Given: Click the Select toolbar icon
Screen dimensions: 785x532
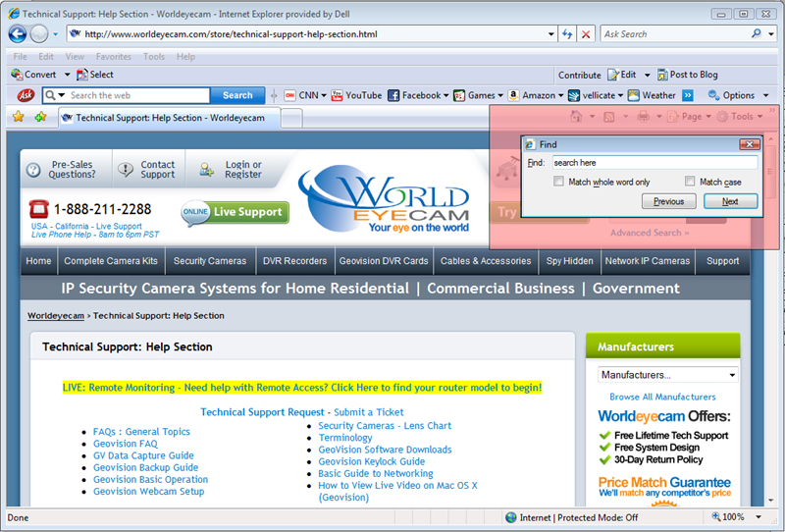Looking at the screenshot, I should point(82,75).
